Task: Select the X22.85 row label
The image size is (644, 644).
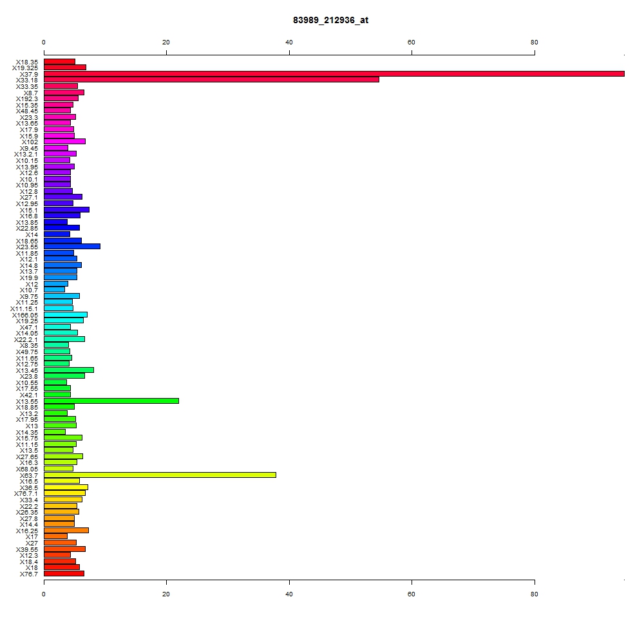Action: (x=26, y=228)
